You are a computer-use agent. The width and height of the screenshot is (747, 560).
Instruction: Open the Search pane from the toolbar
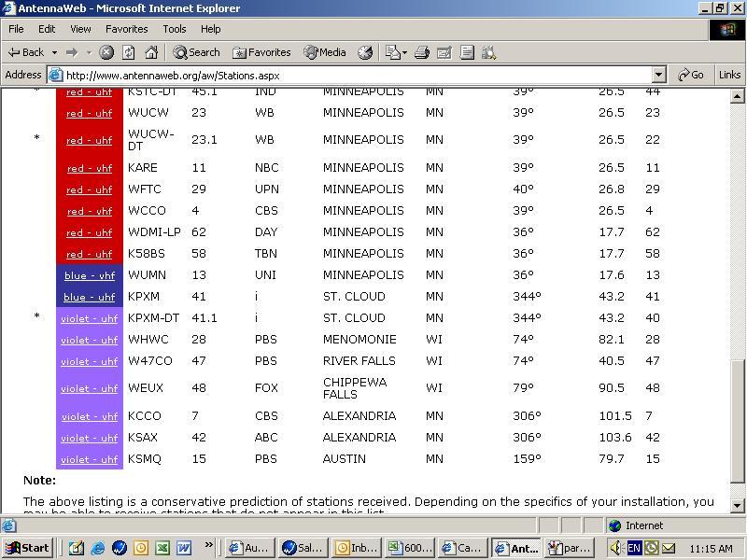point(196,52)
